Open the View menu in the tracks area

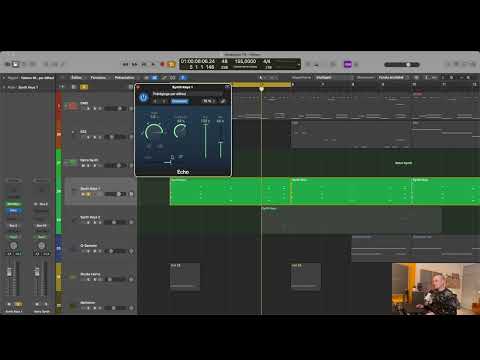point(124,78)
